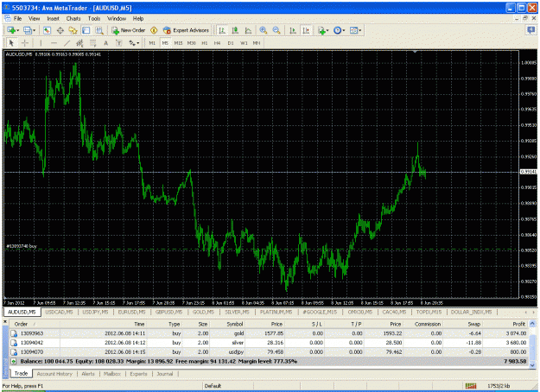Expand Profiles dropdown arrow
The image size is (540, 392).
point(34,30)
